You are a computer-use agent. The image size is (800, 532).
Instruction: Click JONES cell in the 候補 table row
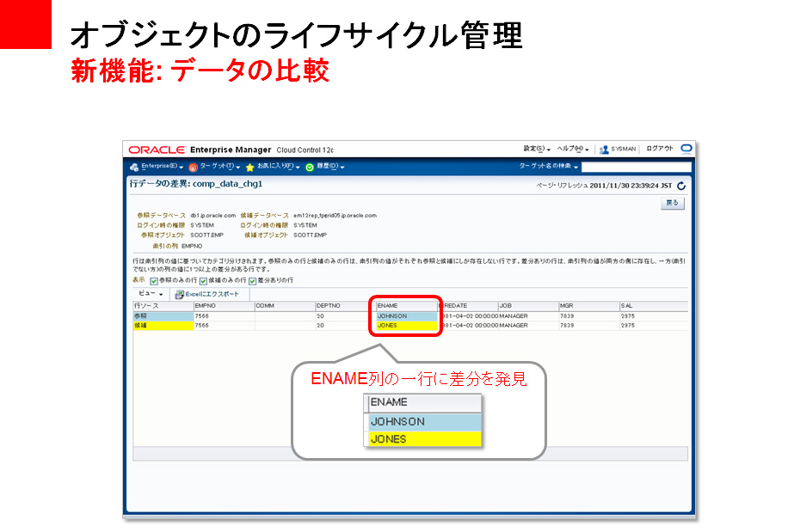pyautogui.click(x=407, y=326)
